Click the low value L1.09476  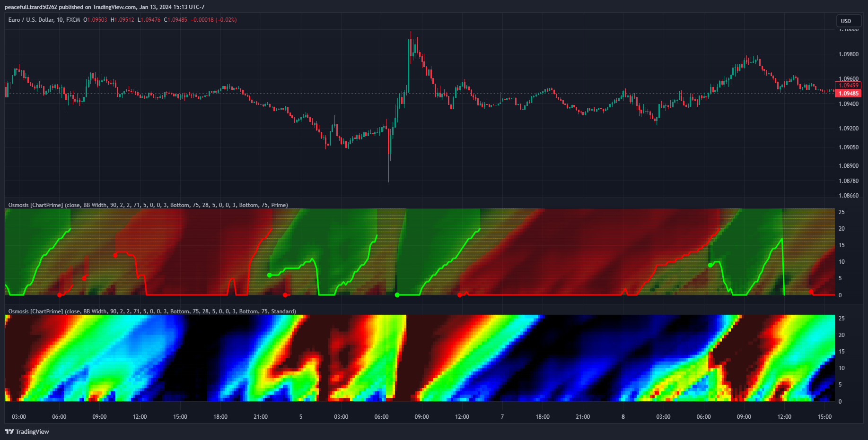149,20
